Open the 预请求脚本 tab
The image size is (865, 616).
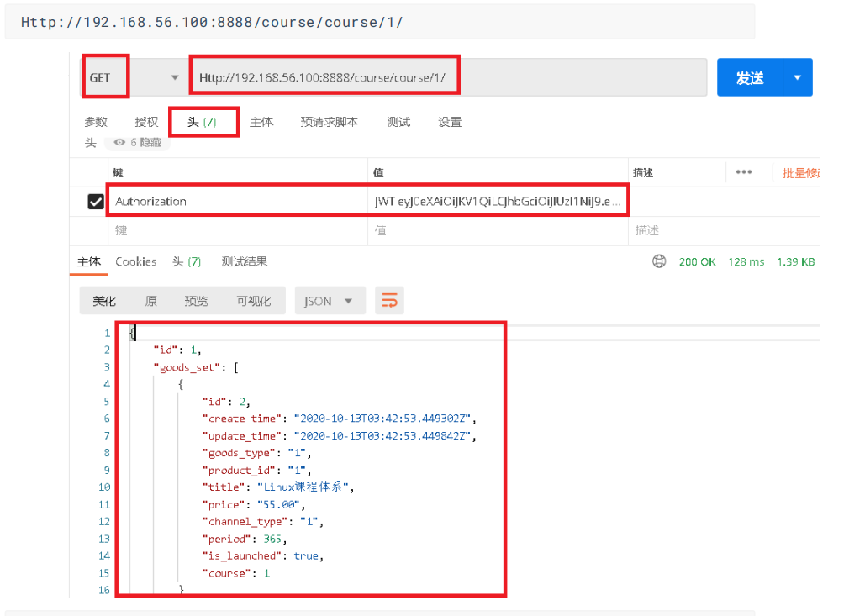pyautogui.click(x=329, y=122)
